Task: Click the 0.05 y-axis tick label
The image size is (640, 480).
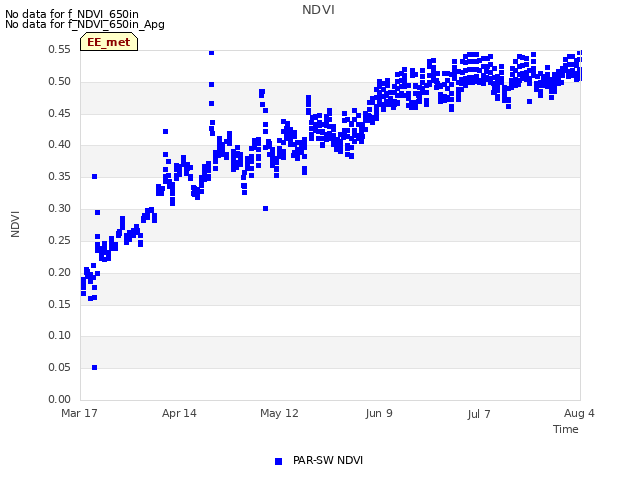Action: (x=59, y=367)
